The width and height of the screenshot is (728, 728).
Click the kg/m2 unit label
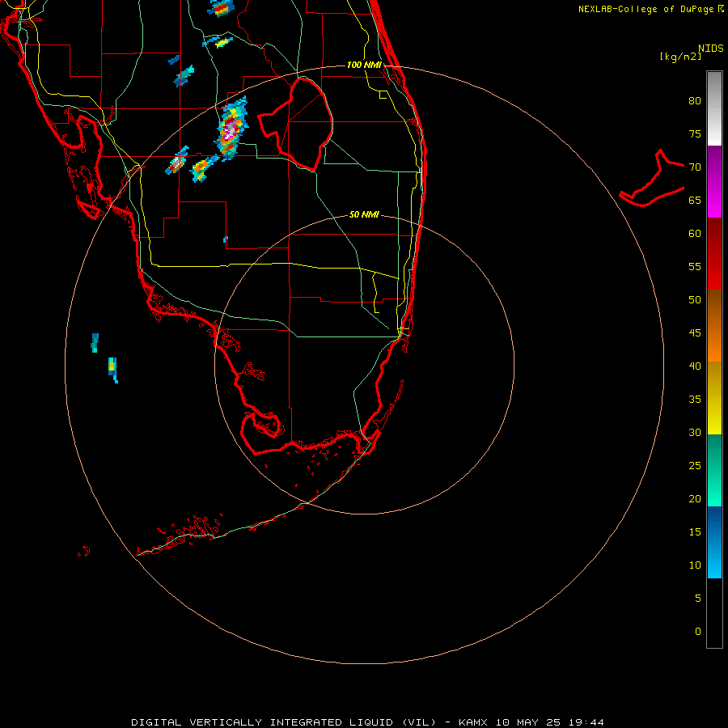point(680,57)
